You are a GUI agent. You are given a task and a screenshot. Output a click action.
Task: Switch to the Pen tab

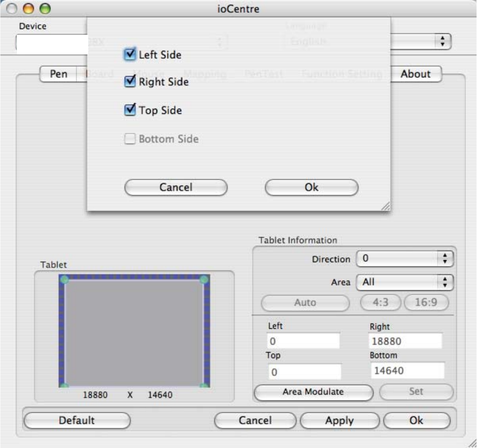(59, 74)
